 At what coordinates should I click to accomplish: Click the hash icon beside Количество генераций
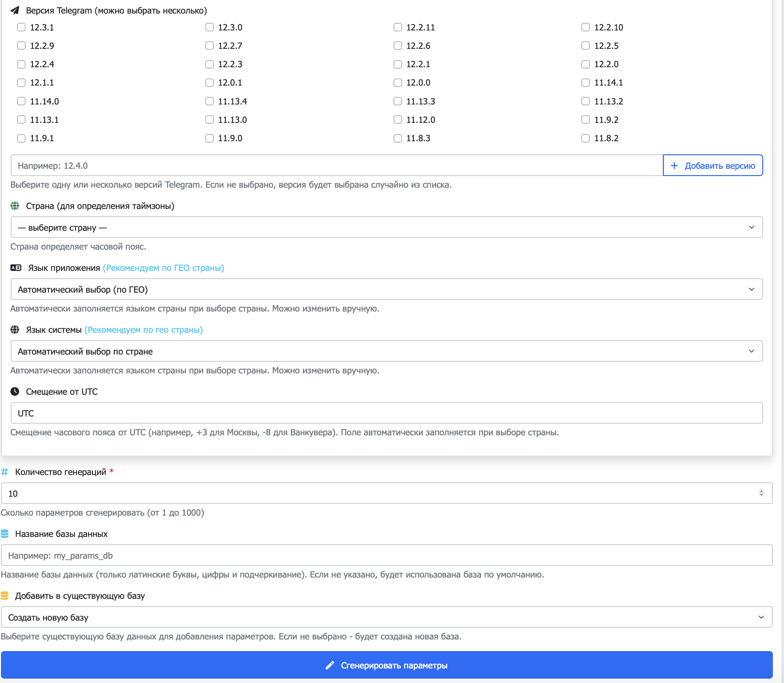5,472
